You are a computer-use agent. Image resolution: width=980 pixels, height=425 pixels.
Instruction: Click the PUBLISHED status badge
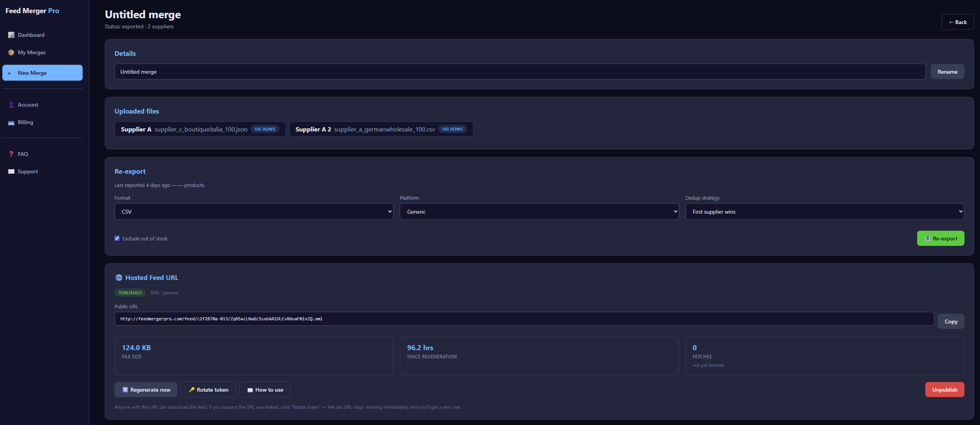[130, 293]
